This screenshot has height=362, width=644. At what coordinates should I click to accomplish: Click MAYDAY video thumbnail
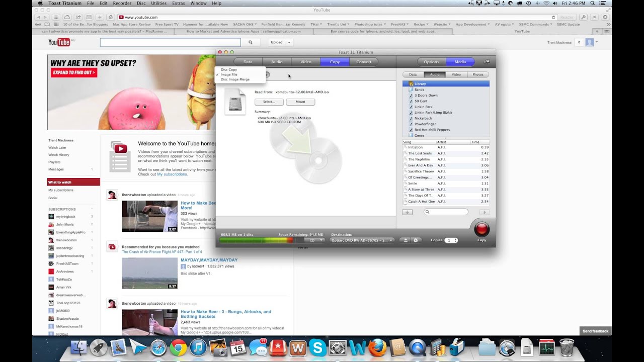(149, 273)
